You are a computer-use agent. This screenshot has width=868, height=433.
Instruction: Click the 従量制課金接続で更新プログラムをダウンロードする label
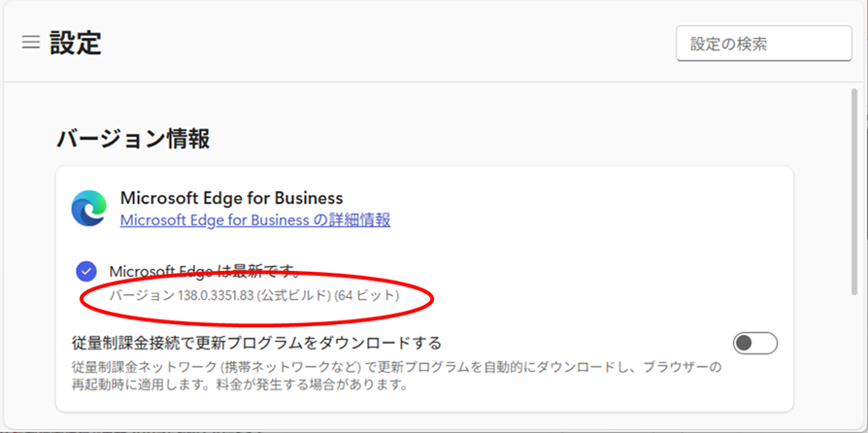point(256,343)
